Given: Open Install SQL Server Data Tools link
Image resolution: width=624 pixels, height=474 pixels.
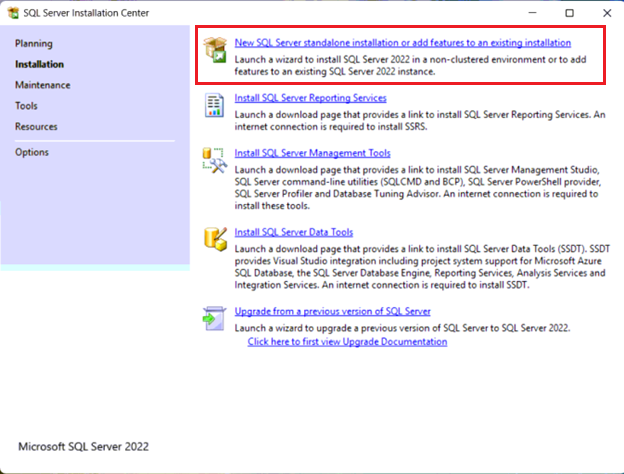Looking at the screenshot, I should coord(294,232).
